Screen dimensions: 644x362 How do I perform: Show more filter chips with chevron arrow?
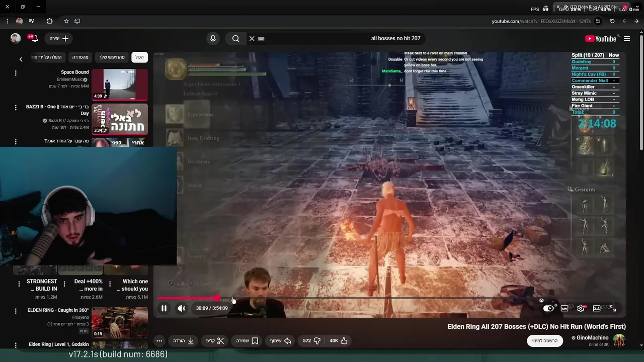21,59
